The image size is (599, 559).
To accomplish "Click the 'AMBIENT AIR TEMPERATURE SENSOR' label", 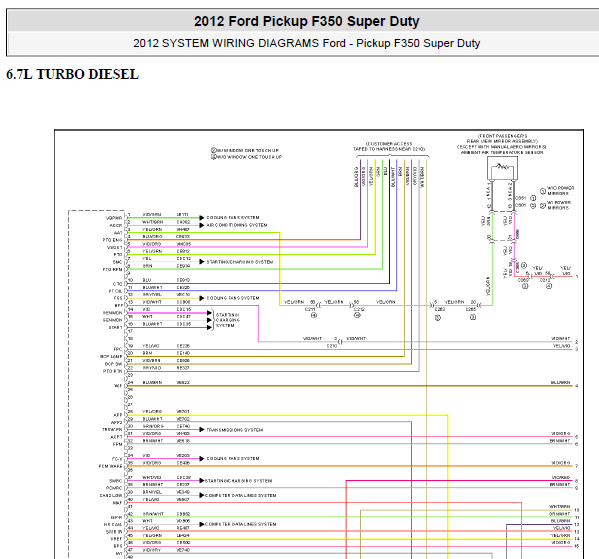I will pos(502,152).
